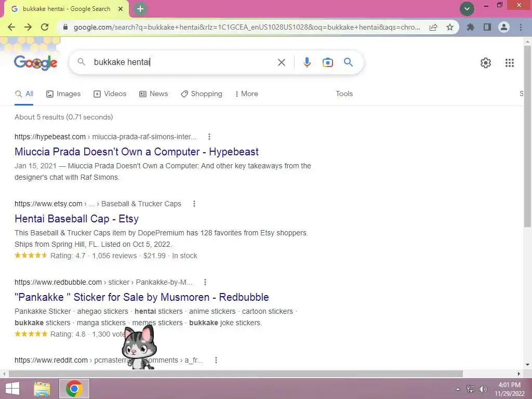Open the network status tray icon
Image resolution: width=532 pixels, height=399 pixels.
click(471, 389)
